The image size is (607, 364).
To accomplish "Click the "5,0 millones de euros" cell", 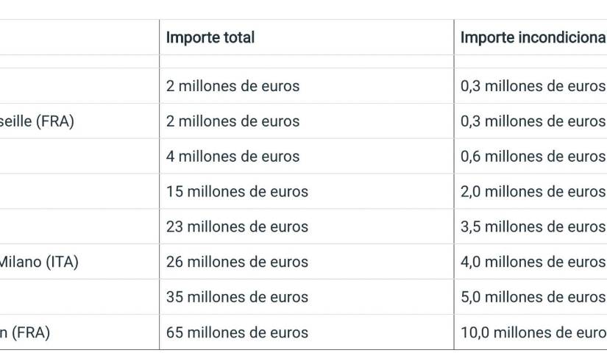I will click(x=533, y=298).
